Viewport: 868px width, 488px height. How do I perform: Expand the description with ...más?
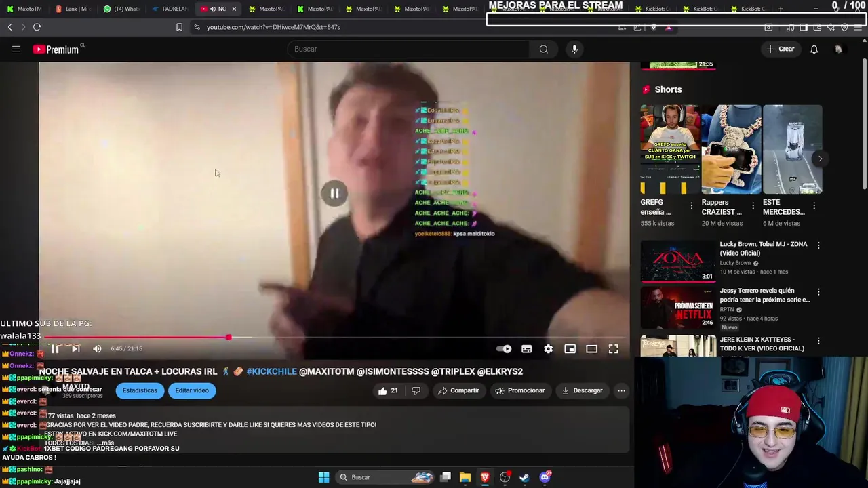(106, 443)
